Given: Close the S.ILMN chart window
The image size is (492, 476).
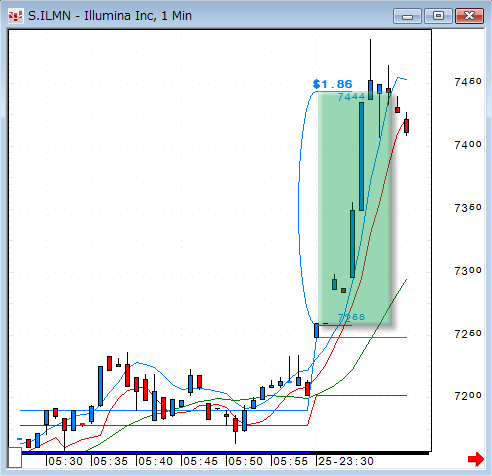Looking at the screenshot, I should point(469,16).
